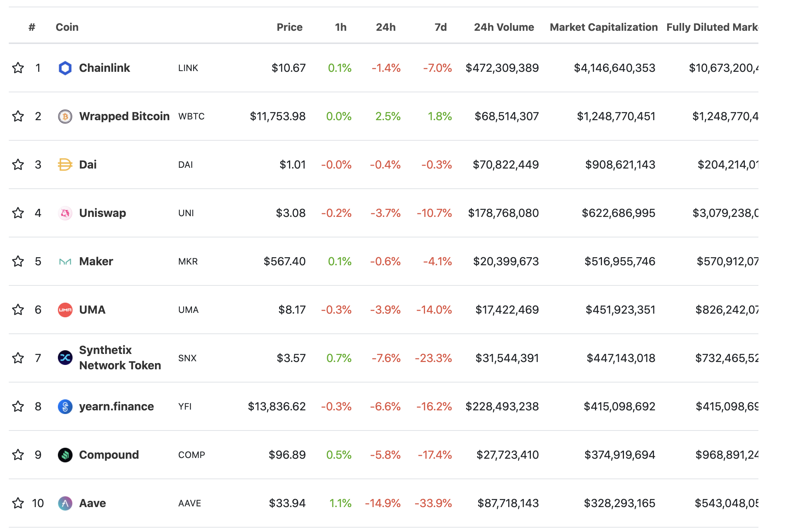Sort by the Price column header
Image resolution: width=787 pixels, height=532 pixels.
pyautogui.click(x=289, y=27)
